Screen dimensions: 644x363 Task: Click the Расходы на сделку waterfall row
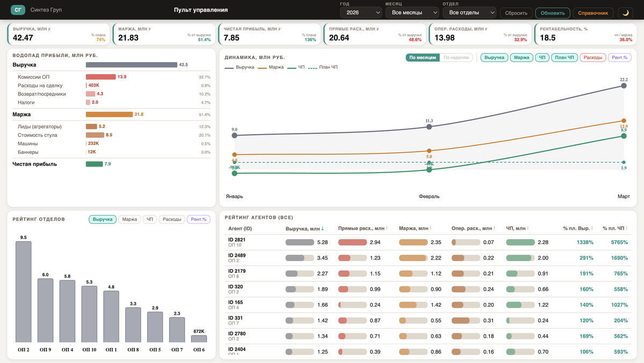(x=111, y=85)
